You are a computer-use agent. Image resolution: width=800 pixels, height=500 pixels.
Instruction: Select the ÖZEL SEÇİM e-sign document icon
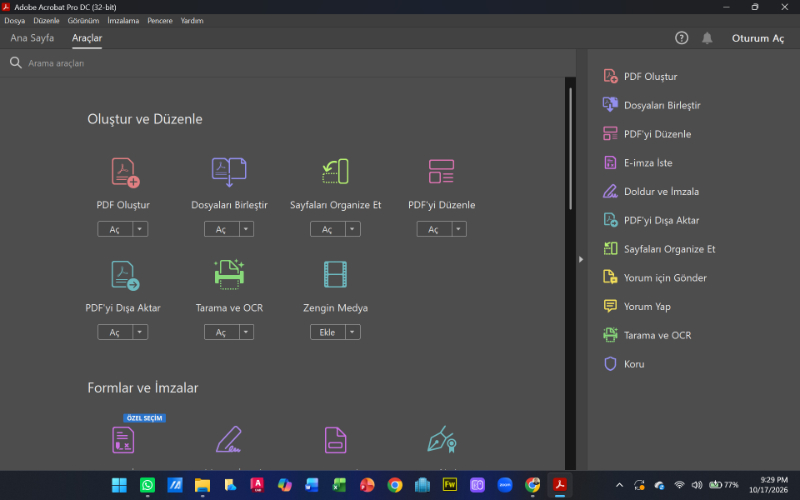point(123,440)
